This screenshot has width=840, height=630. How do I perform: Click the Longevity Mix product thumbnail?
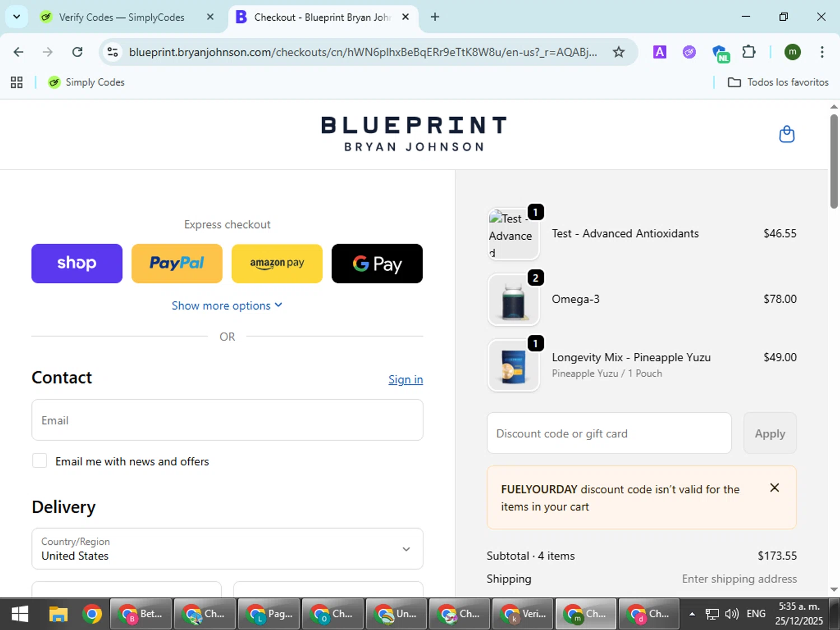514,366
